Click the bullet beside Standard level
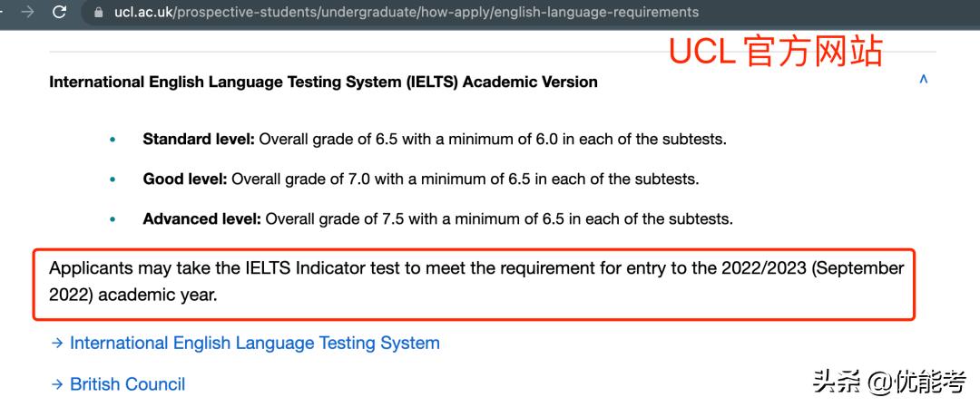Image resolution: width=980 pixels, height=407 pixels. tap(113, 140)
